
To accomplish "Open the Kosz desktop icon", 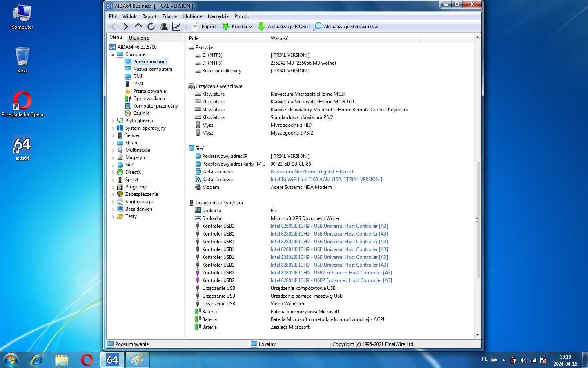I will 22,60.
